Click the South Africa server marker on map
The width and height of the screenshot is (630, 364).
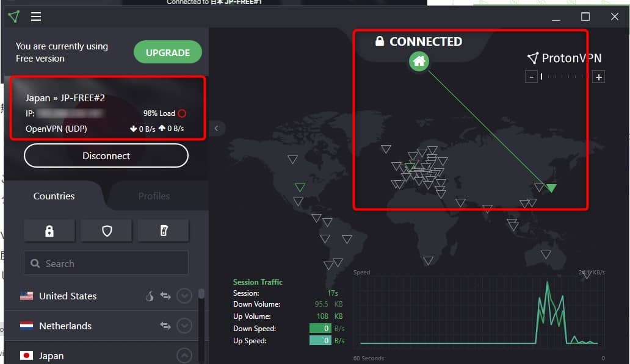[429, 261]
